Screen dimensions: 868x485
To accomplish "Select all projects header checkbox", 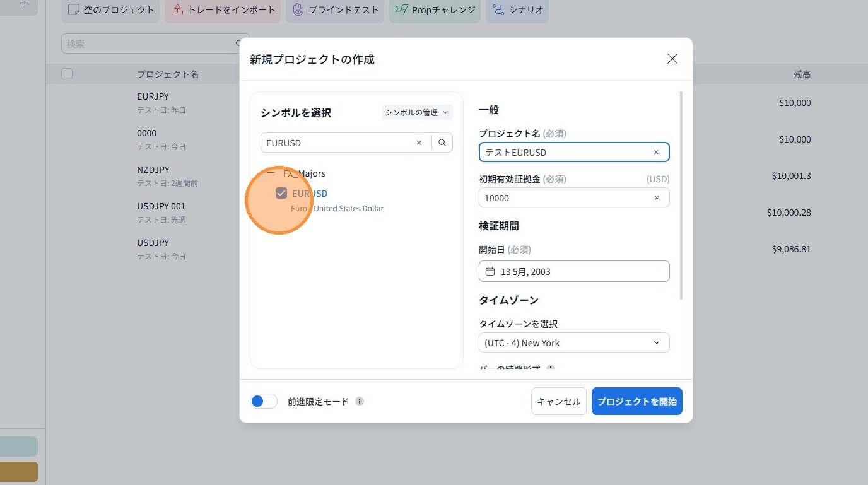I will click(67, 74).
